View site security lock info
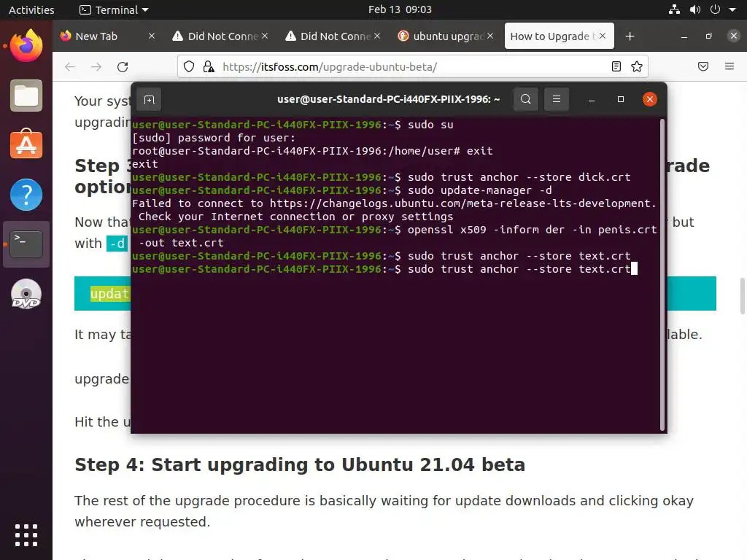Viewport: 747px width, 560px height. click(x=208, y=66)
